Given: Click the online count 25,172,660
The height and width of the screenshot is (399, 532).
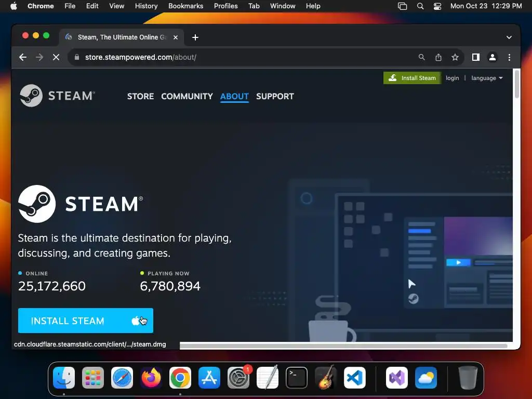Looking at the screenshot, I should point(52,286).
